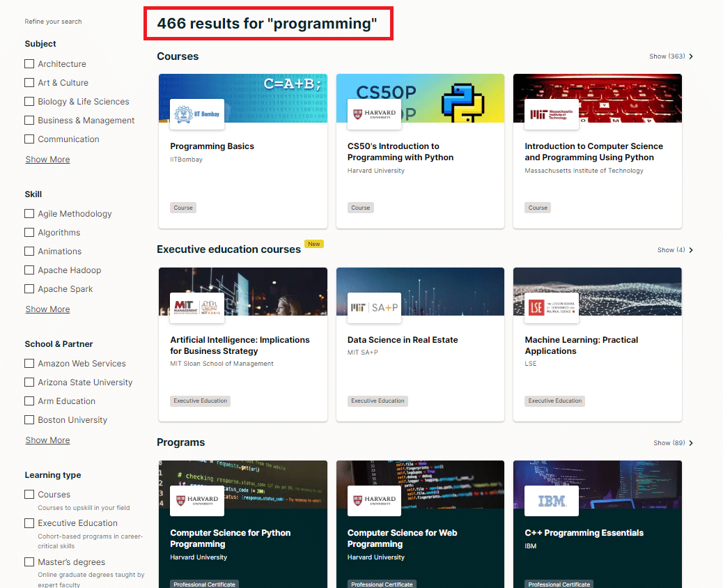Enable the Business & Management filter
723x588 pixels.
click(x=29, y=120)
